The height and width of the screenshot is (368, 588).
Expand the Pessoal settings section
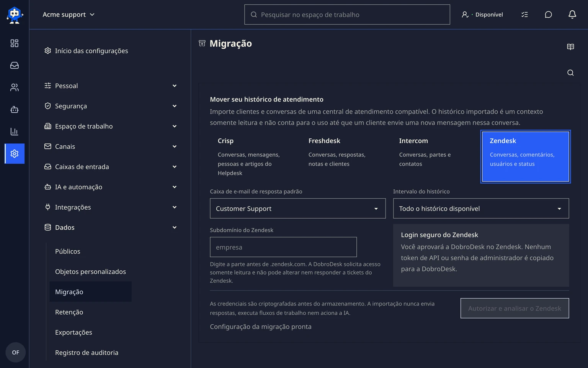(111, 86)
